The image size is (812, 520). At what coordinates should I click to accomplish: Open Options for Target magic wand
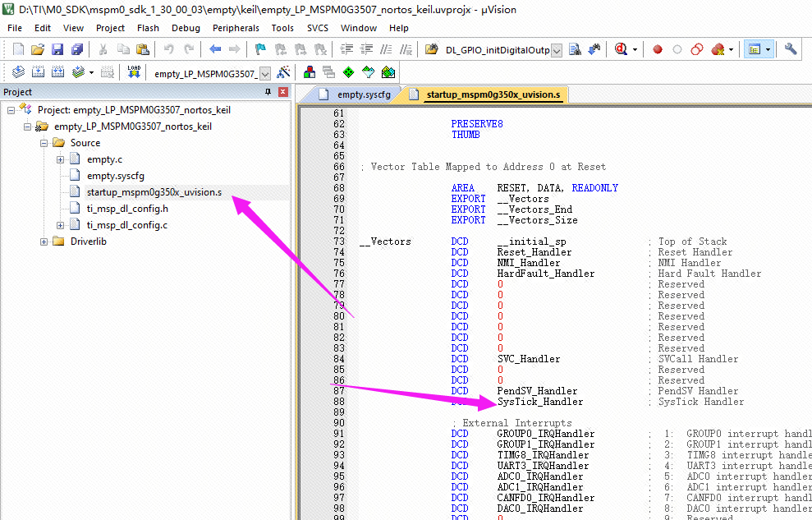click(283, 72)
